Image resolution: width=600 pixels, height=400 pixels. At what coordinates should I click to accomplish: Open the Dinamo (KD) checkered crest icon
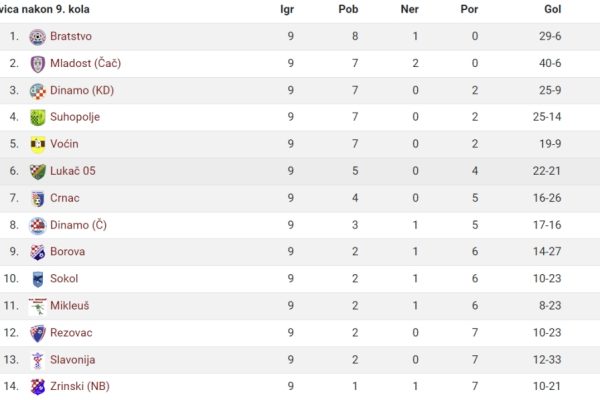[x=38, y=91]
